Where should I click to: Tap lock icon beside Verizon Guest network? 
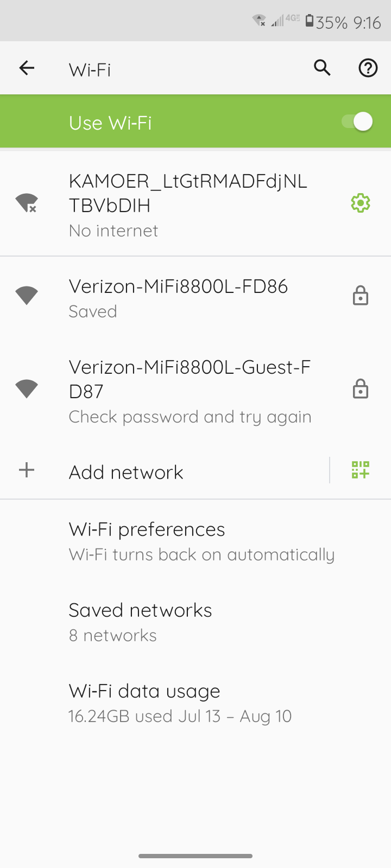(360, 389)
